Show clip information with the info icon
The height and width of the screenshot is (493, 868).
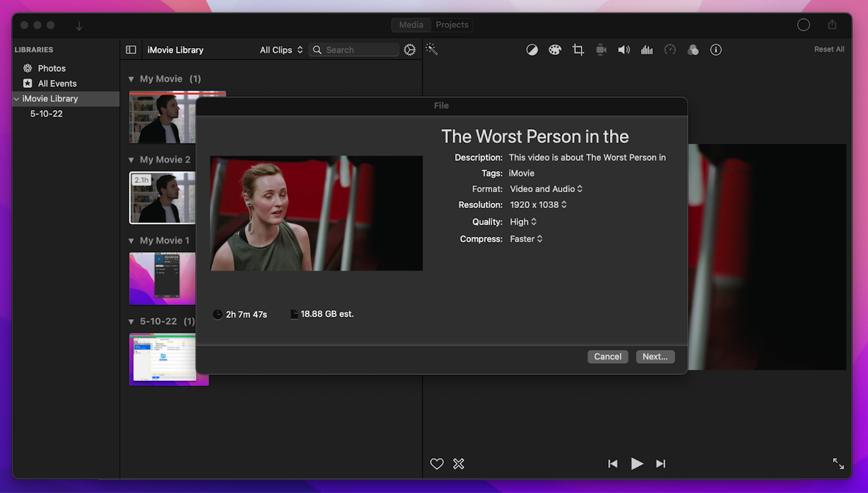tap(715, 49)
